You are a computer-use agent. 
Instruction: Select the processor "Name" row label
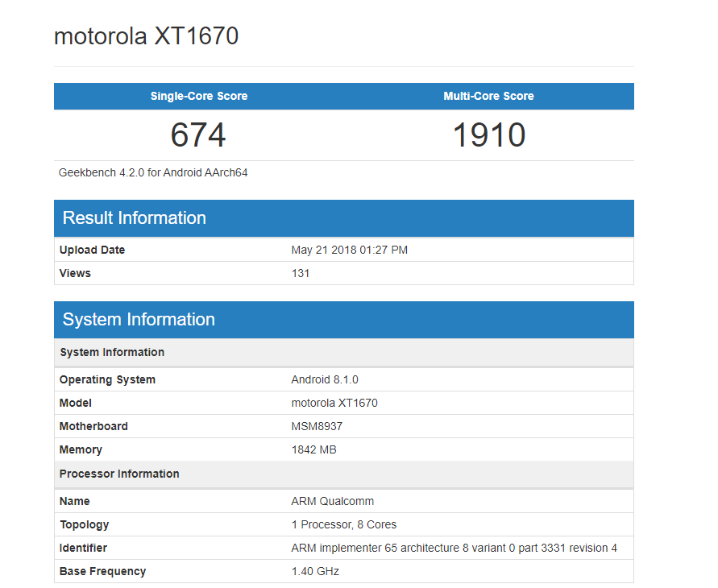coord(75,501)
